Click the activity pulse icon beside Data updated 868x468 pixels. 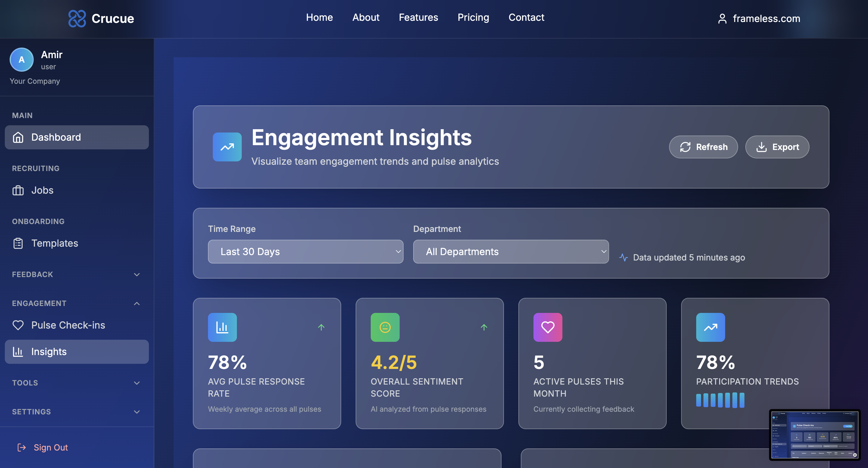[623, 257]
